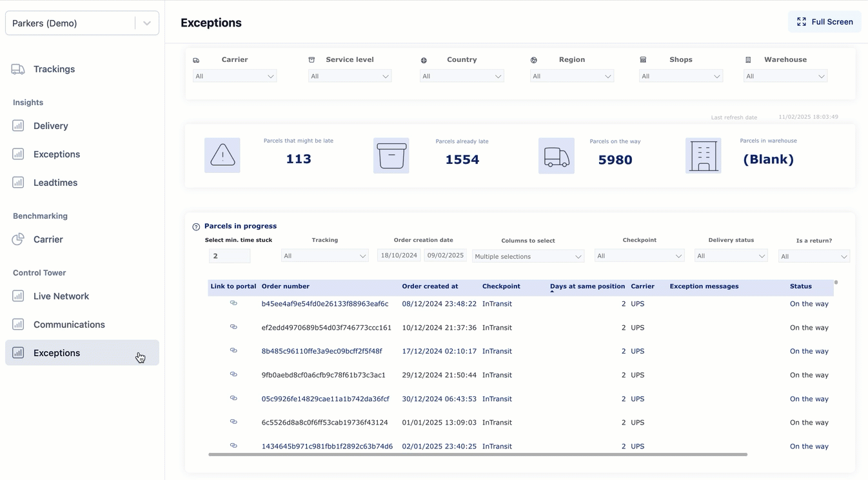Click the Full Screen button
Screen dimensions: 868x480
(824, 21)
